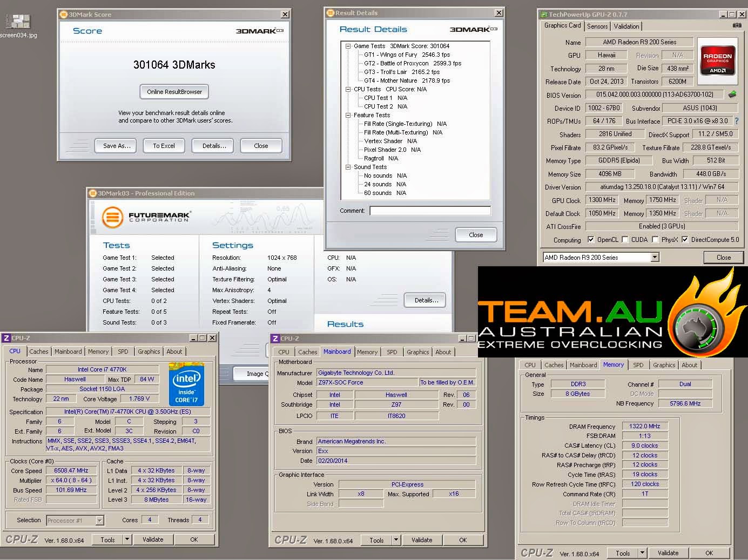
Task: Click the CPU-Z title bar icon of CPU window
Action: pyautogui.click(x=6, y=338)
